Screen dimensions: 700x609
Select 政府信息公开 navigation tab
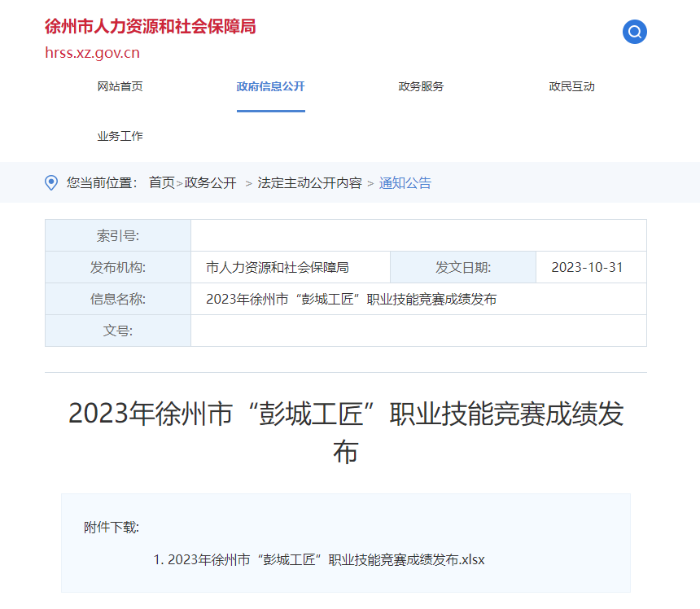270,86
